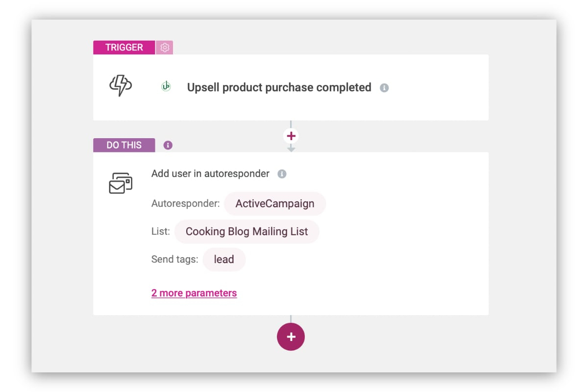Open trigger settings gear icon
Image resolution: width=588 pixels, height=392 pixels.
tap(165, 48)
